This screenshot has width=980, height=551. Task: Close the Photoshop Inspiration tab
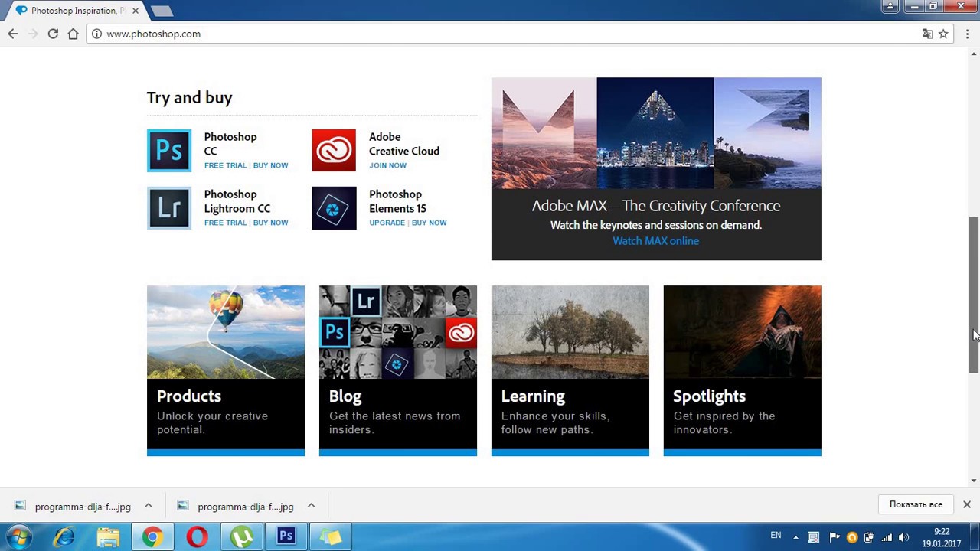136,11
